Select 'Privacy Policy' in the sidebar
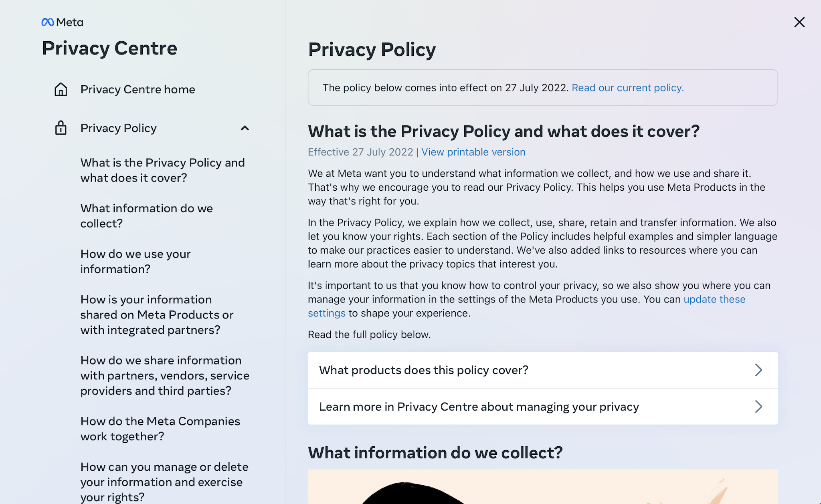Screen dimensions: 821x504 118,128
